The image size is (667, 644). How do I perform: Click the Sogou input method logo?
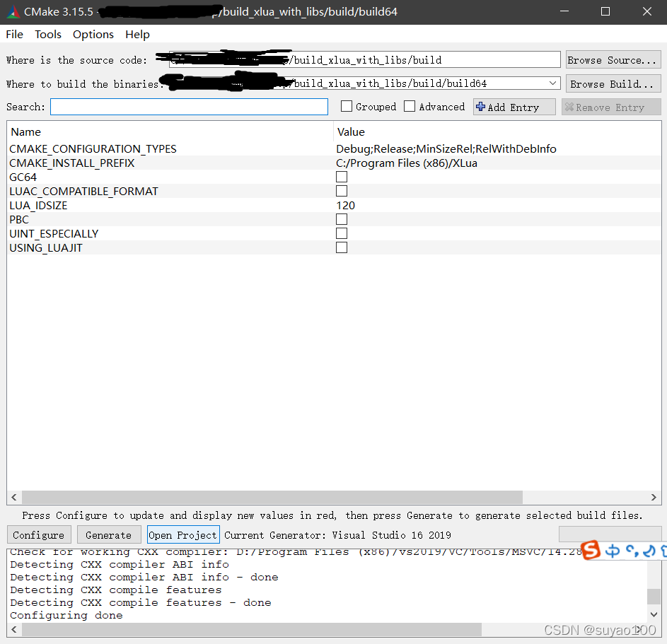point(591,550)
